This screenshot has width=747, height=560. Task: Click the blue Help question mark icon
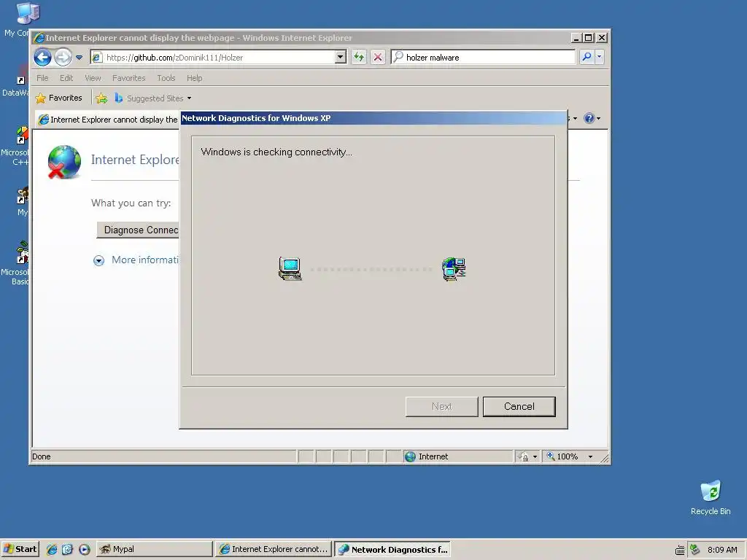tap(589, 118)
